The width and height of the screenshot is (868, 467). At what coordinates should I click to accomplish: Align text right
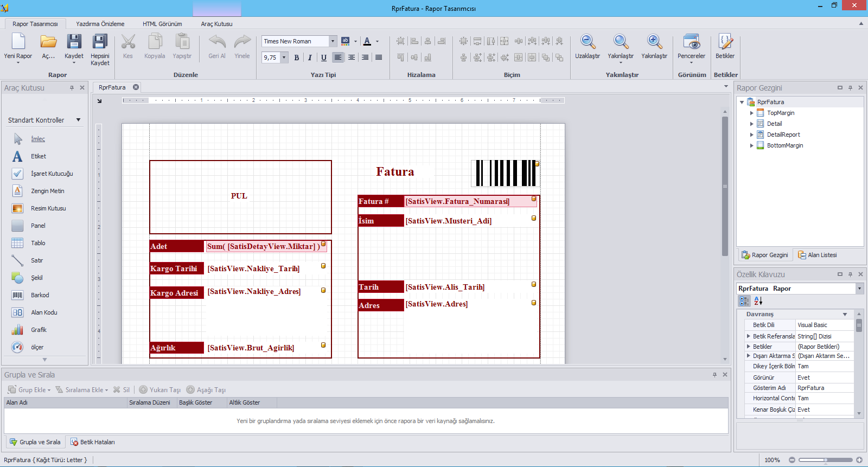click(365, 57)
